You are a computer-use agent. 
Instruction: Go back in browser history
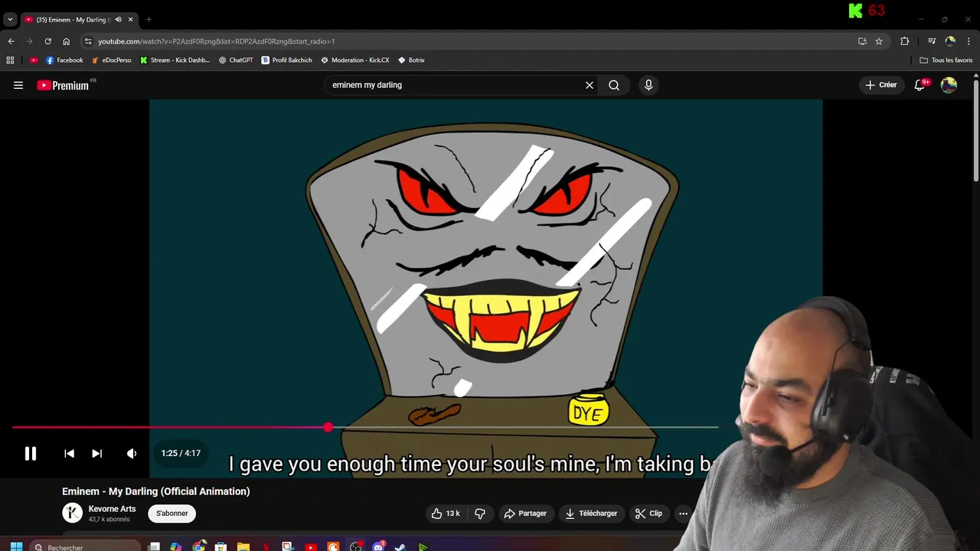click(11, 41)
